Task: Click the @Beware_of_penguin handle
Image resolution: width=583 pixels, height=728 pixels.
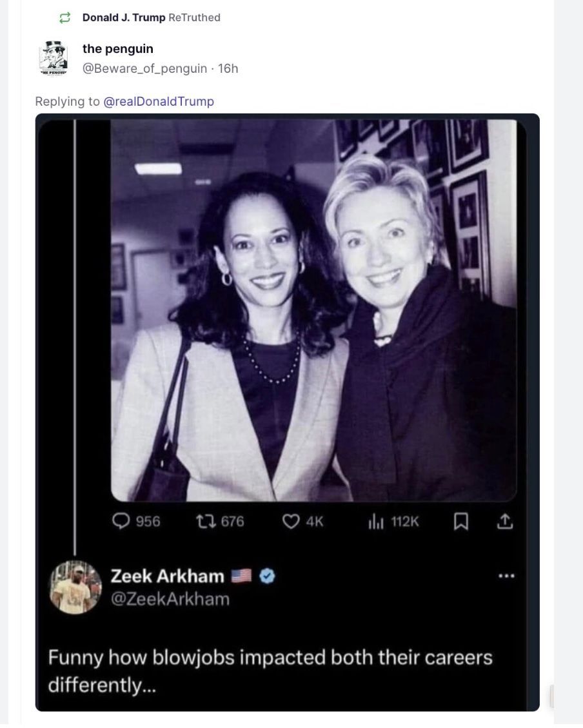Action: pos(144,68)
